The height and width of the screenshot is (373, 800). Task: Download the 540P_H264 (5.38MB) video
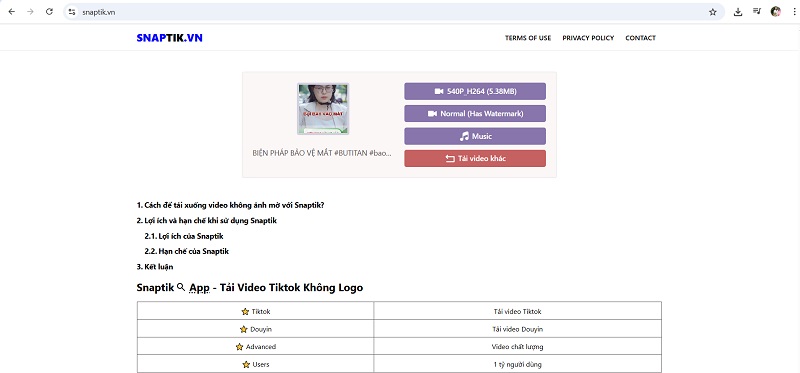[475, 91]
